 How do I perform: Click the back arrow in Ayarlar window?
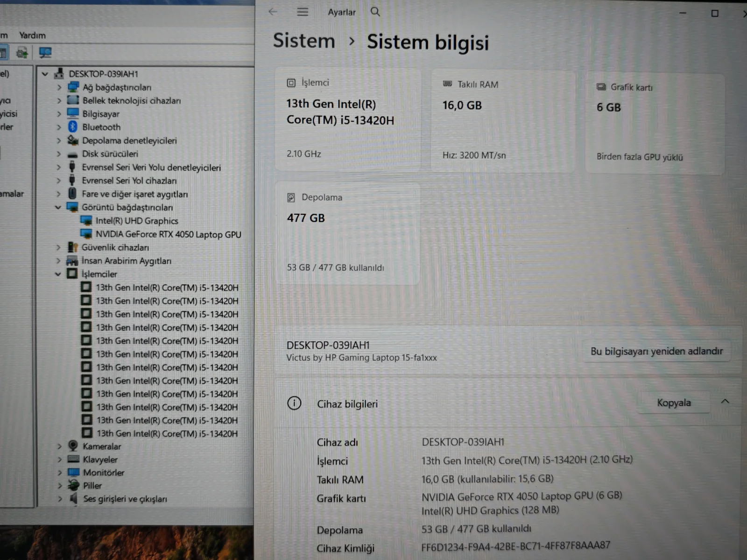pyautogui.click(x=273, y=12)
